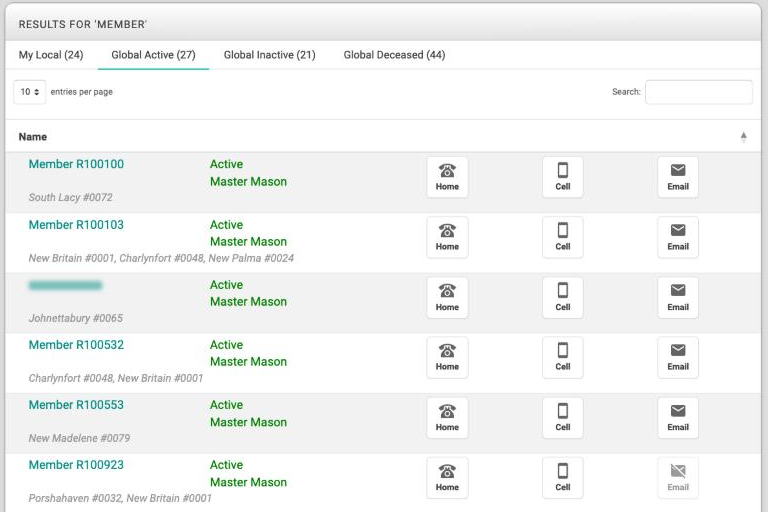Click Porshahaven #0032, New Britain #0001 text
Viewport: 768px width, 512px height.
[x=120, y=498]
